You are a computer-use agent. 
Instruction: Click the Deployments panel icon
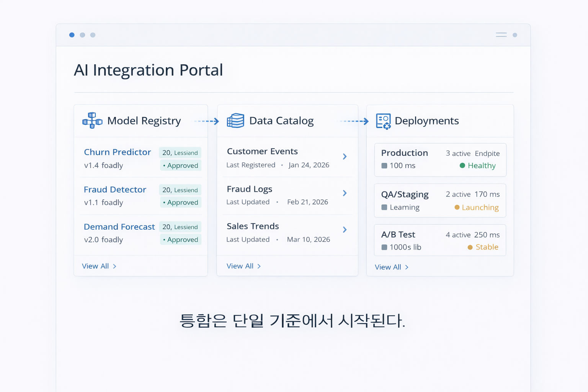point(383,121)
